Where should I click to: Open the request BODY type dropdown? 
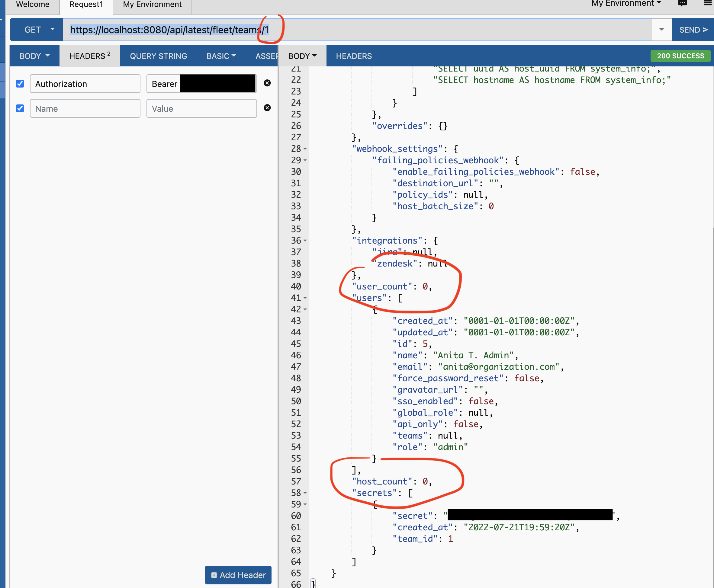(x=34, y=56)
